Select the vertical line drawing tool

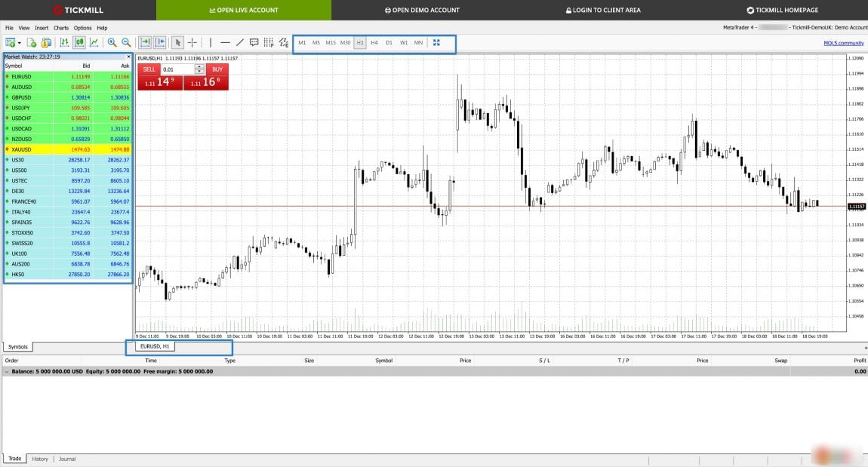[211, 43]
